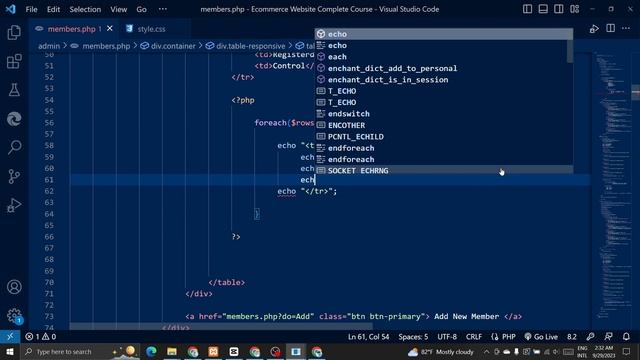Image resolution: width=640 pixels, height=360 pixels.
Task: Open Customize Layout icon in title bar
Action: 575,9
